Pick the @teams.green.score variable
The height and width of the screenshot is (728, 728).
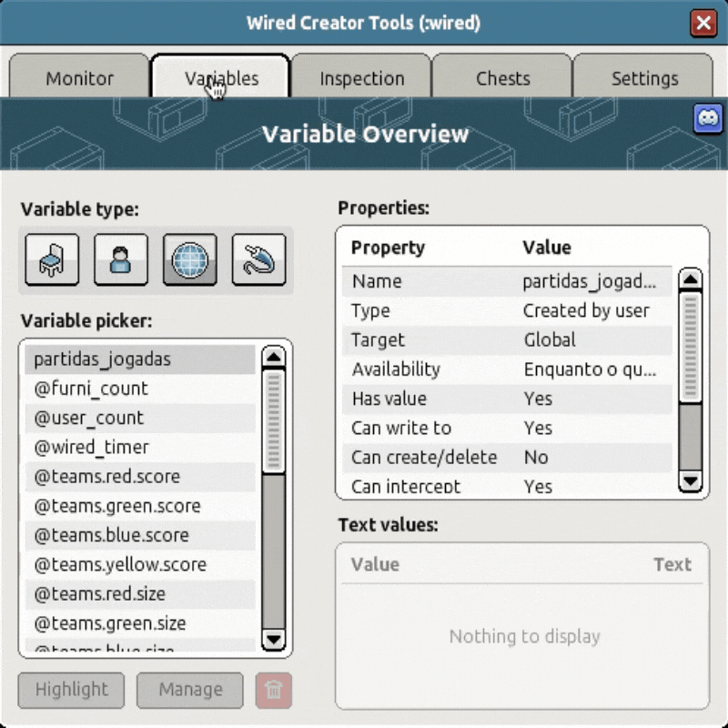tap(140, 506)
